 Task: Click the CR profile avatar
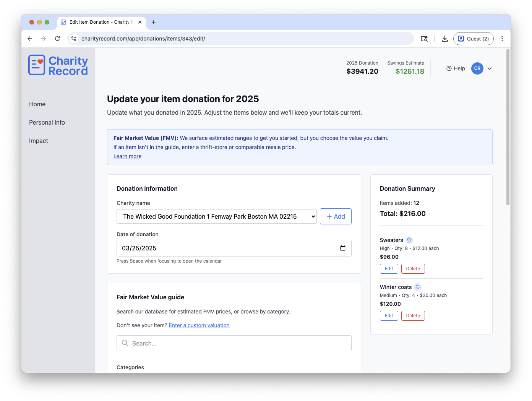(477, 68)
